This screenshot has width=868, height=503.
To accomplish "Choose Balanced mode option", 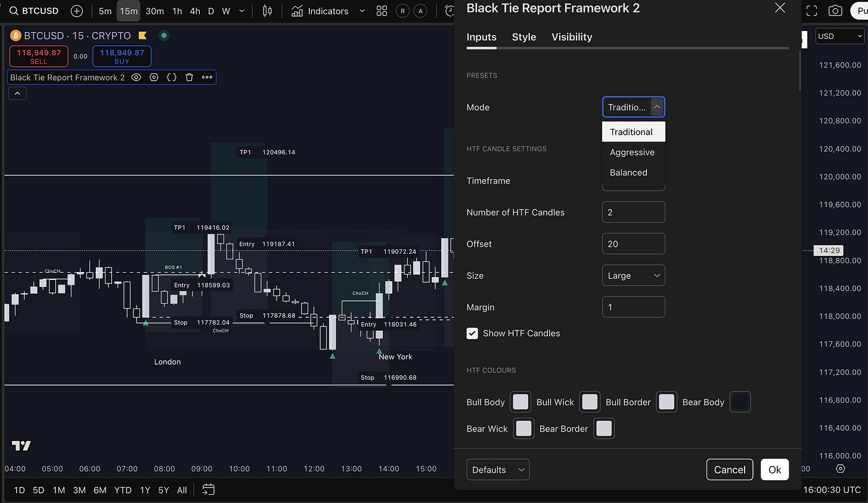I will click(634, 172).
